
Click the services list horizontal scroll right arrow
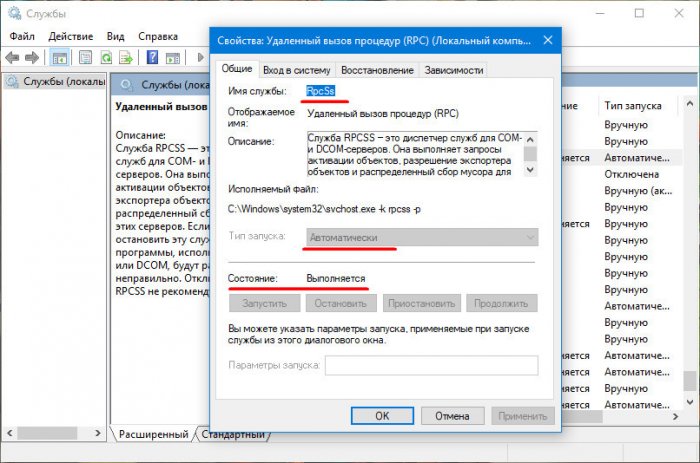point(675,416)
